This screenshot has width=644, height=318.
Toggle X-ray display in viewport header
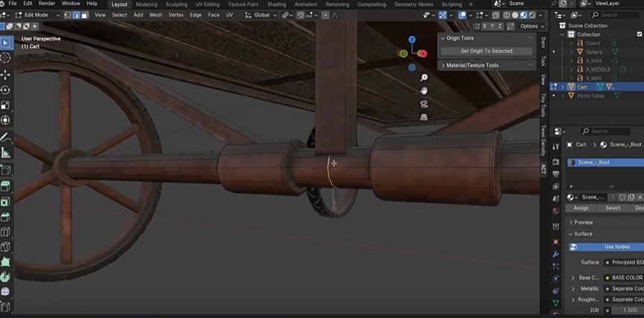click(x=494, y=15)
